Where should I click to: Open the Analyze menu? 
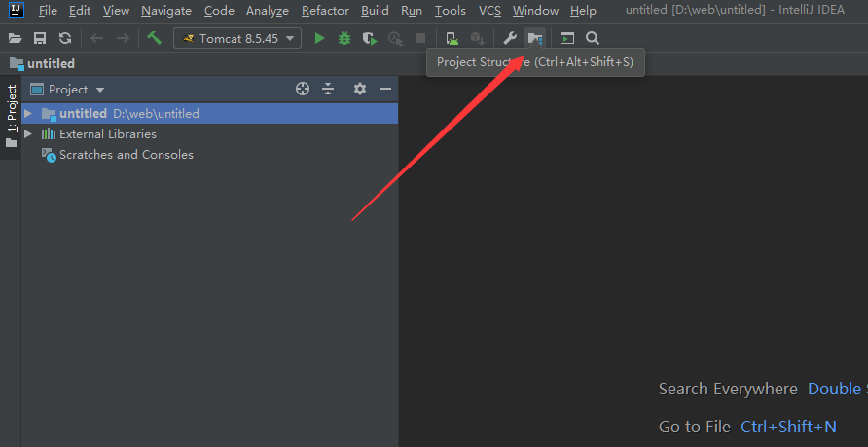[268, 11]
